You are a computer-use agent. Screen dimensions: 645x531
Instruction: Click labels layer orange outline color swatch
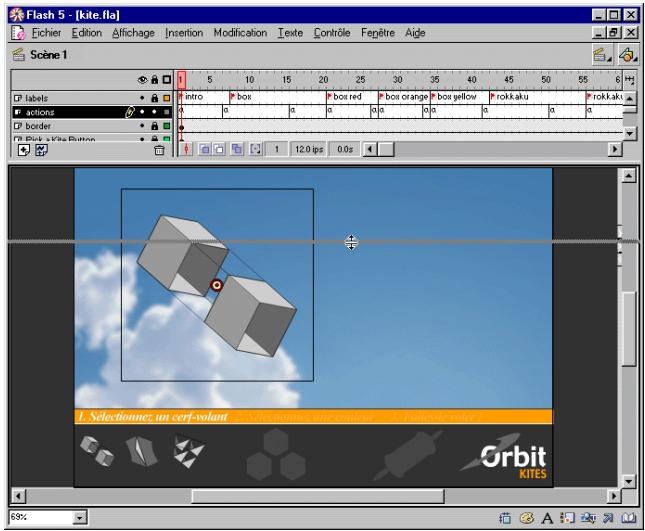pos(167,98)
